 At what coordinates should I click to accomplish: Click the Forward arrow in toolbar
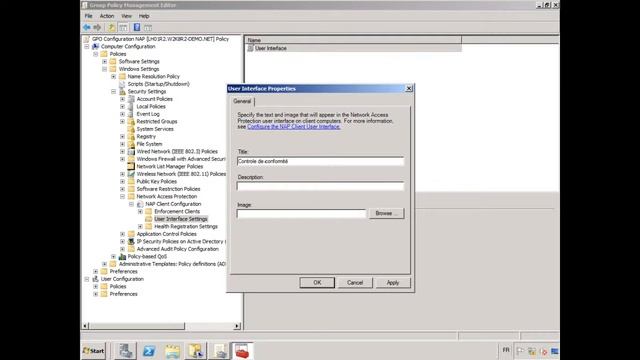[97, 27]
